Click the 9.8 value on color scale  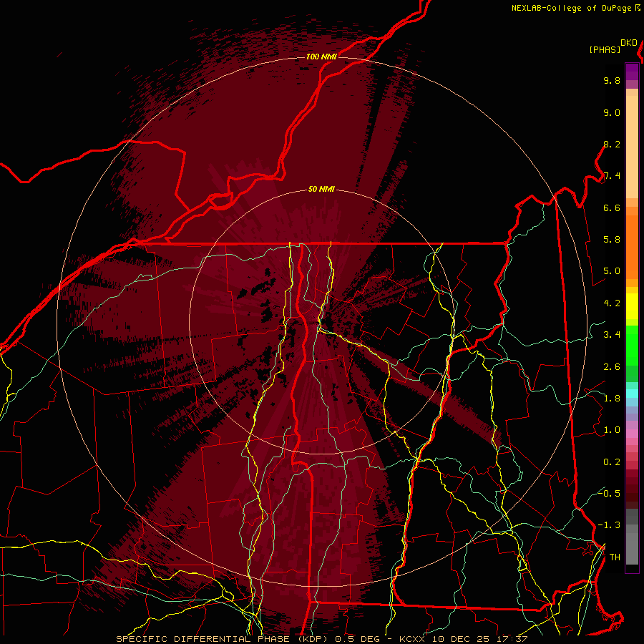[612, 81]
